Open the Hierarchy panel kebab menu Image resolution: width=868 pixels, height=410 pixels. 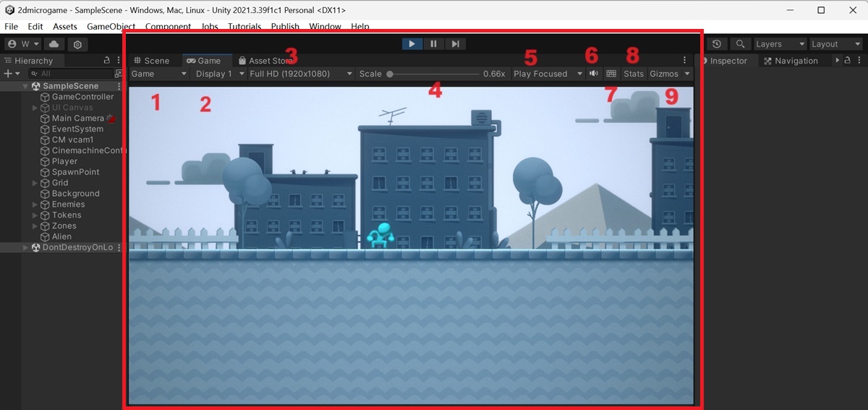coord(118,61)
